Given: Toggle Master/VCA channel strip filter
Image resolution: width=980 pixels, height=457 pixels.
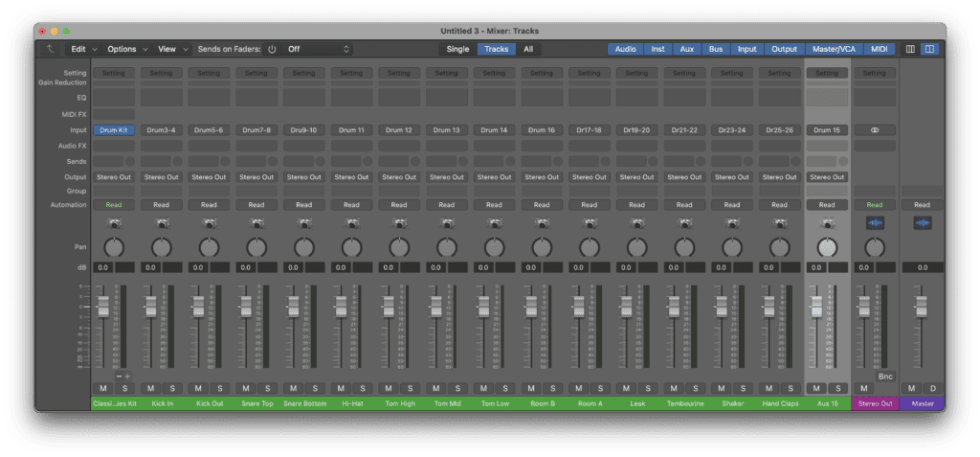Looking at the screenshot, I should (x=834, y=49).
